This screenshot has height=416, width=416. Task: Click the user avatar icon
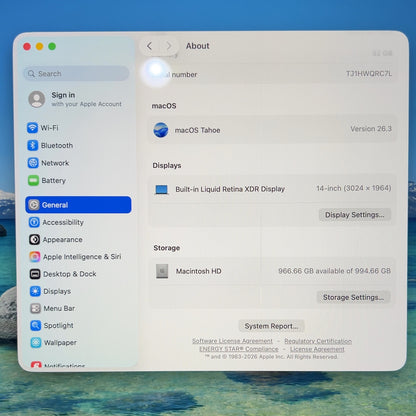coord(37,99)
